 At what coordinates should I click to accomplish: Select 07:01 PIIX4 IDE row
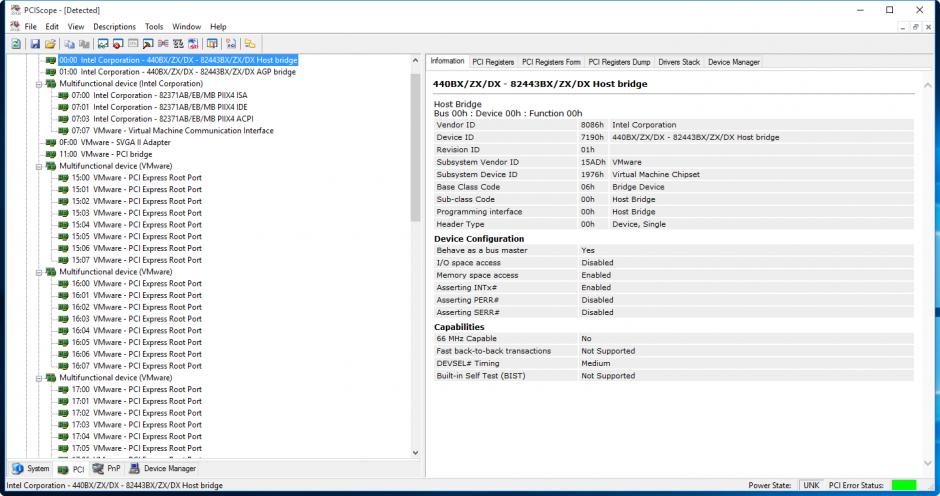(159, 107)
